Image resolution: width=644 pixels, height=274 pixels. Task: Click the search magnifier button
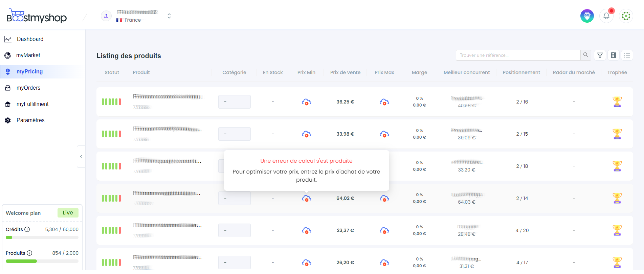(x=586, y=55)
